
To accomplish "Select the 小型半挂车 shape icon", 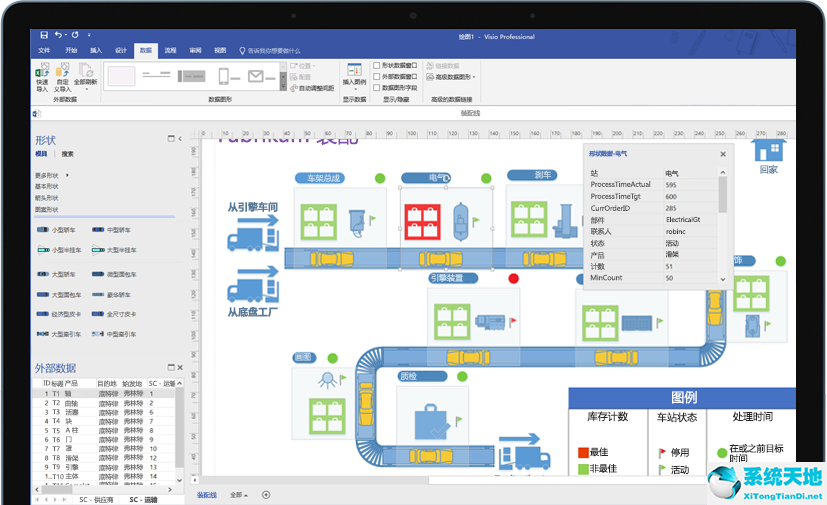I will (x=43, y=250).
